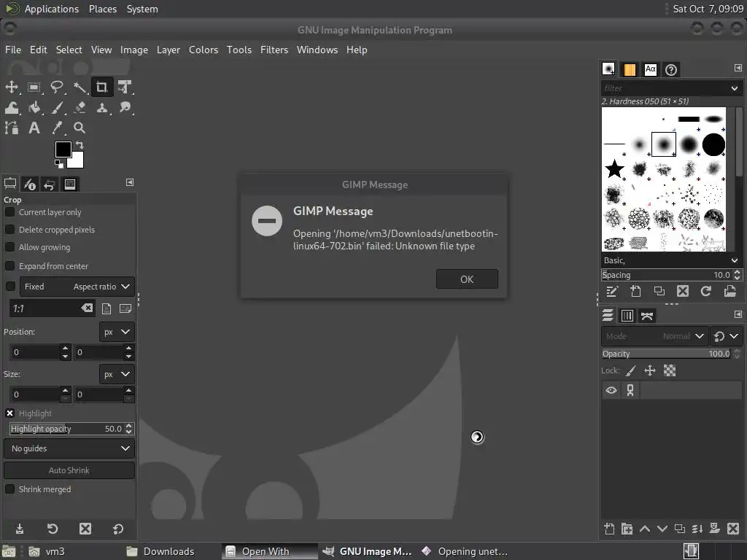Swap foreground and background colors

[x=80, y=145]
